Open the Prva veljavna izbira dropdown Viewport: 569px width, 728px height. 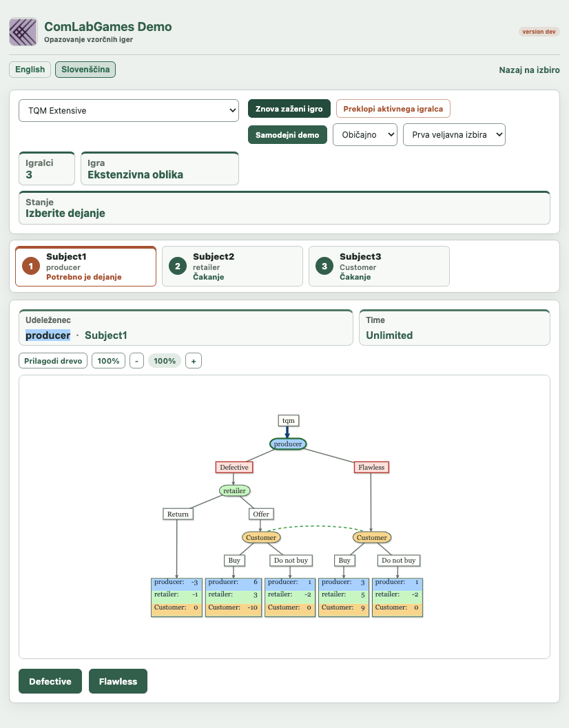point(454,134)
